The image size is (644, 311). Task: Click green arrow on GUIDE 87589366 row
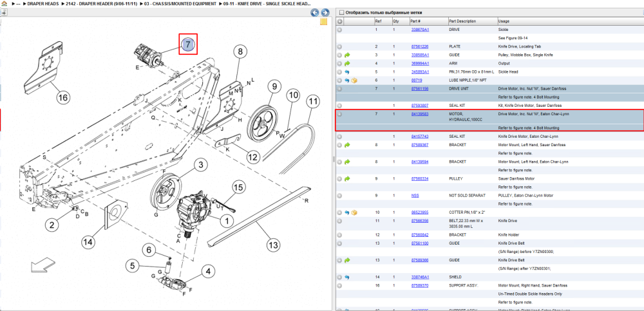click(x=347, y=260)
